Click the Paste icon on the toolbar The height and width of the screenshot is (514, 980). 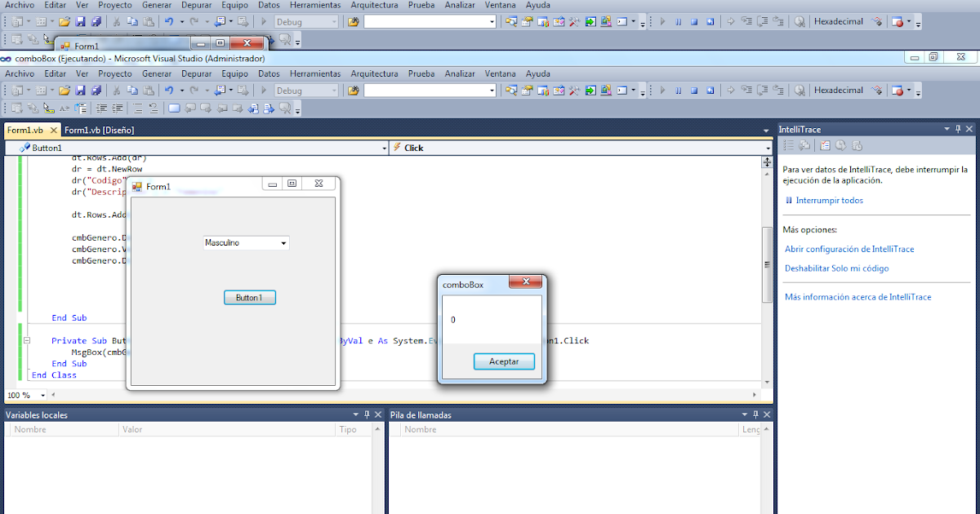[148, 90]
